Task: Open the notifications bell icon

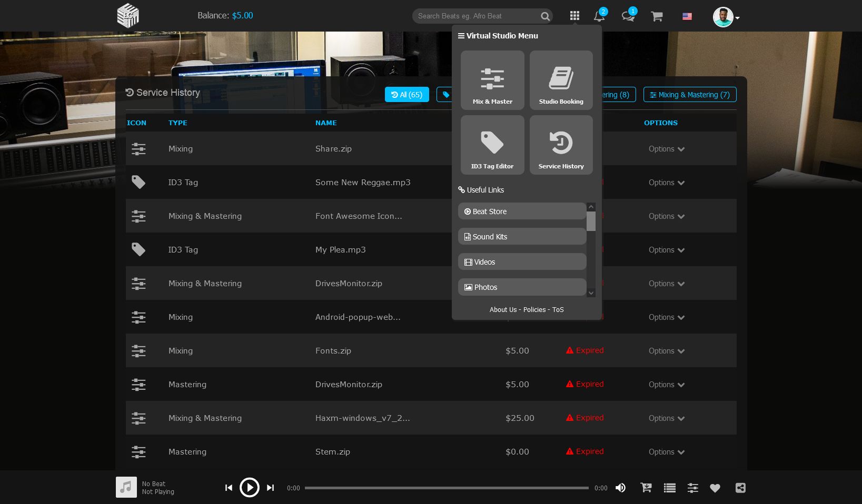Action: (x=599, y=16)
